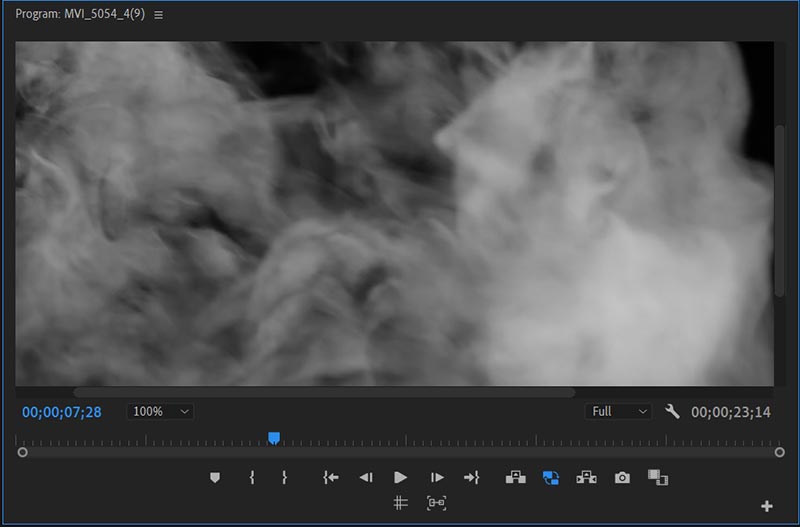Click the Lift button
The image size is (800, 527).
[x=516, y=478]
